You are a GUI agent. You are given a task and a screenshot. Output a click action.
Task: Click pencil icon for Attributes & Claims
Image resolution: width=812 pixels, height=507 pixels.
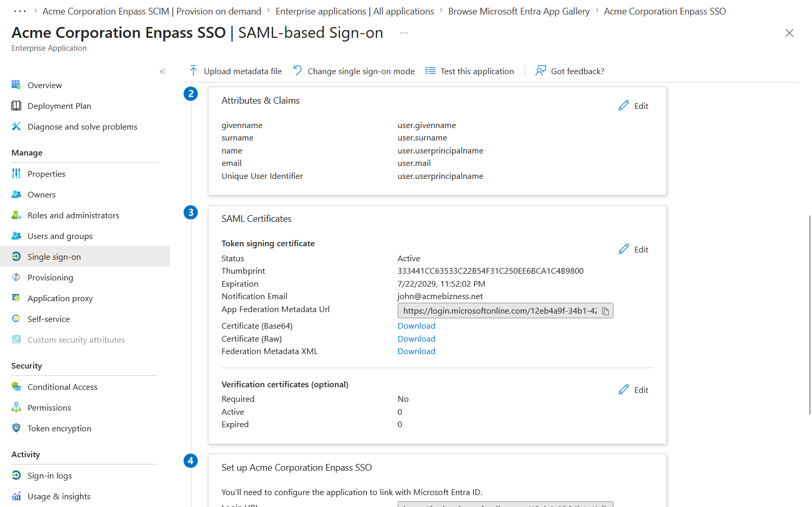624,106
